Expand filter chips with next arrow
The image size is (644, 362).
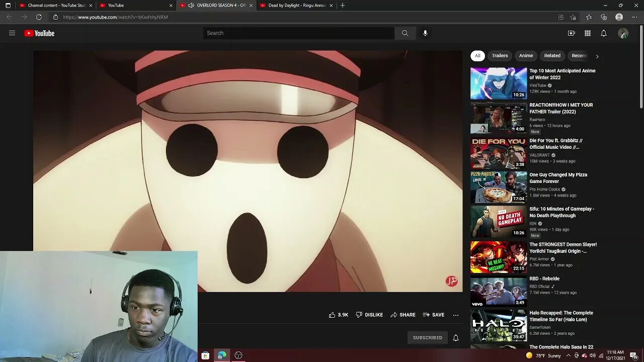pos(597,56)
